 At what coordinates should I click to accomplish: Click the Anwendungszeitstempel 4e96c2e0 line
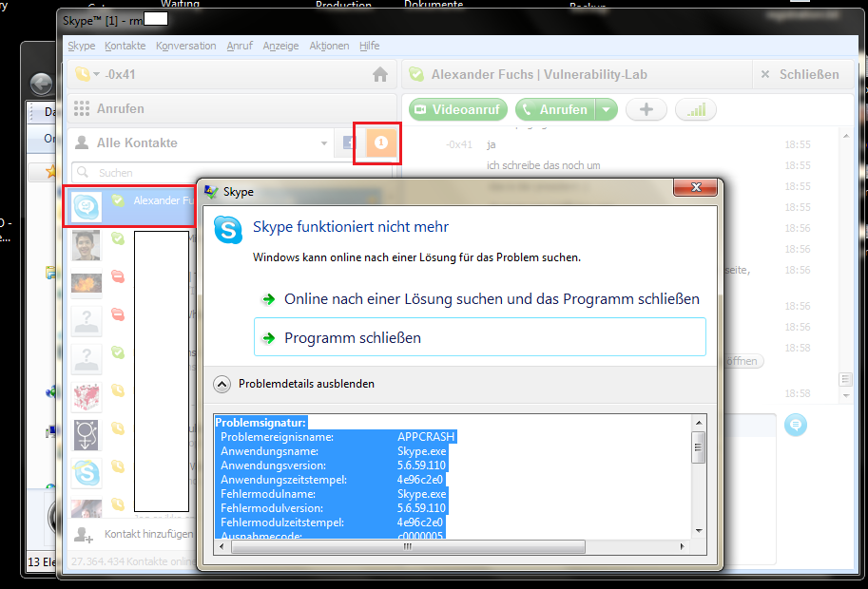[x=332, y=480]
